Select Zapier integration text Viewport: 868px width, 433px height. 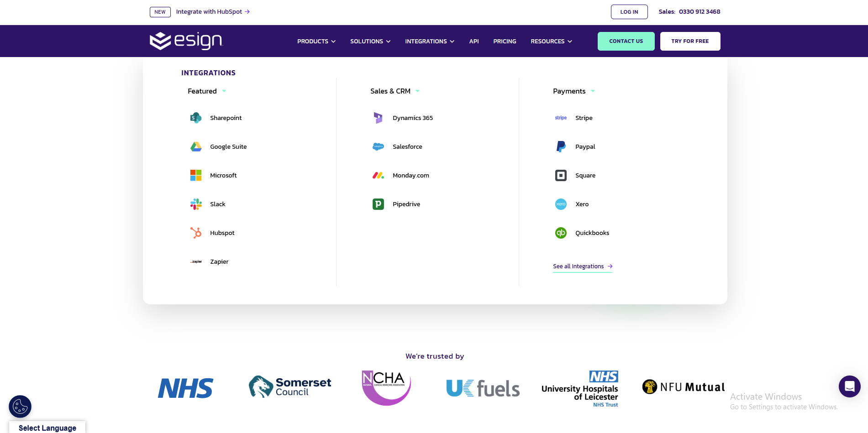219,261
